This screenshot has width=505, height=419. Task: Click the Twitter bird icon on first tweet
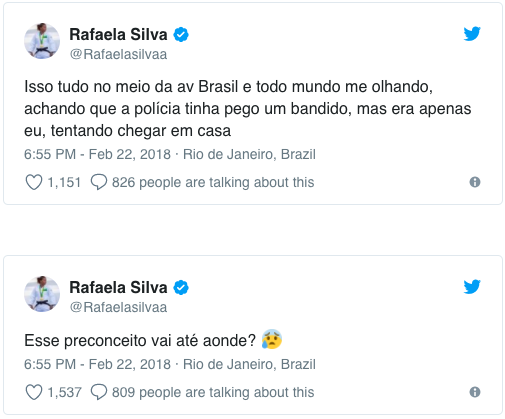point(472,34)
